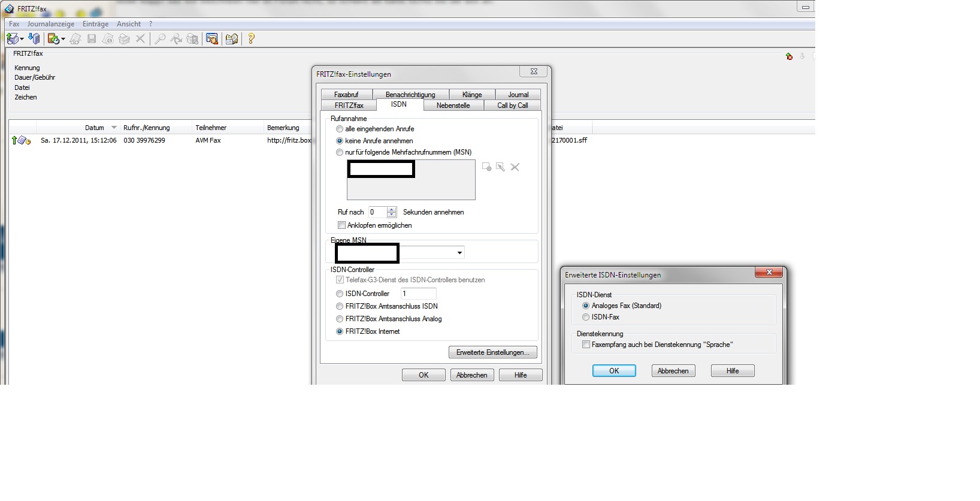Click Hilfe in FRITZ!fax-Einstellungen dialog
Viewport: 980px width, 501px height.
521,375
